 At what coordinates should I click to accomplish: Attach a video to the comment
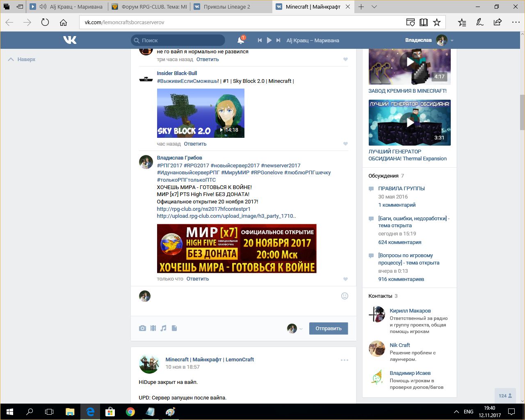[x=153, y=328]
